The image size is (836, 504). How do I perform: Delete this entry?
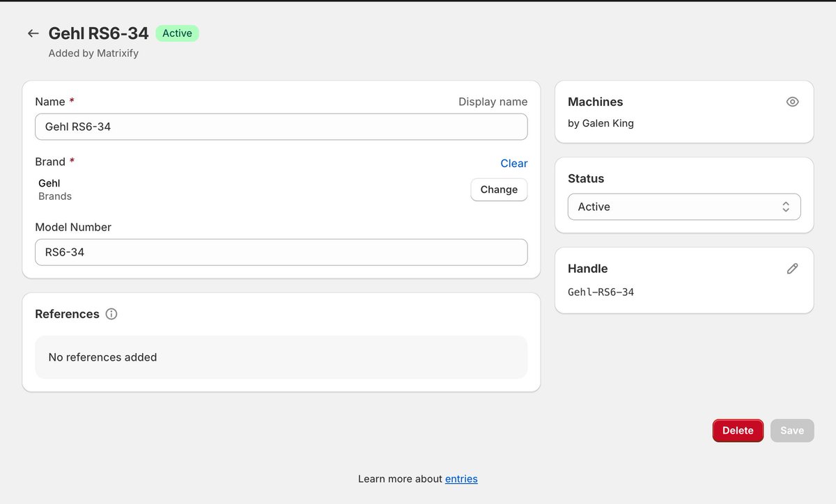(x=738, y=430)
